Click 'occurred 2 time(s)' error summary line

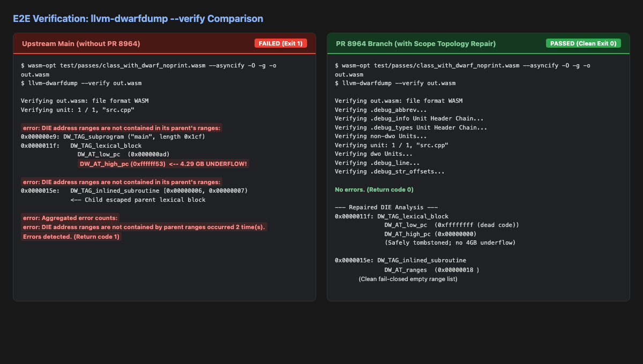144,227
